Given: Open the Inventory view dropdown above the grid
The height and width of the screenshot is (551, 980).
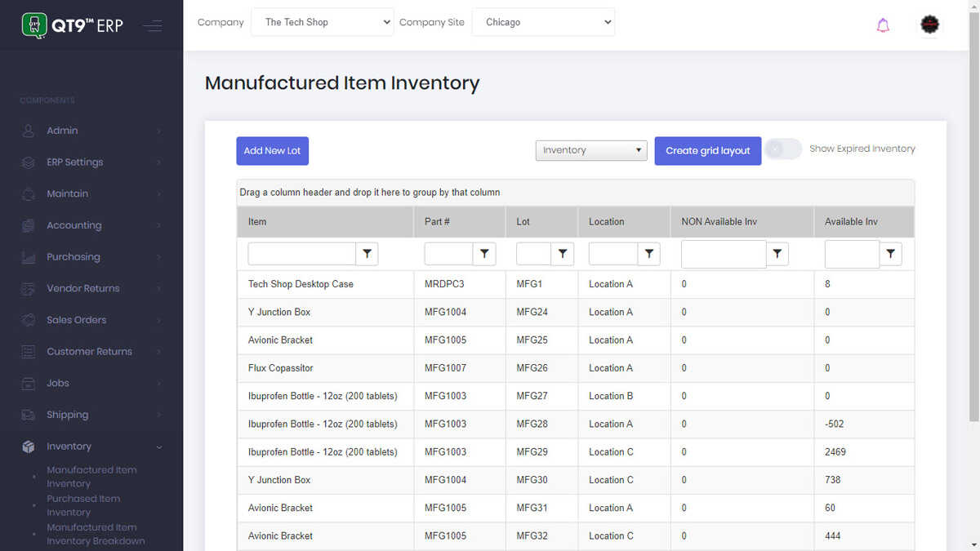Looking at the screenshot, I should click(x=590, y=150).
